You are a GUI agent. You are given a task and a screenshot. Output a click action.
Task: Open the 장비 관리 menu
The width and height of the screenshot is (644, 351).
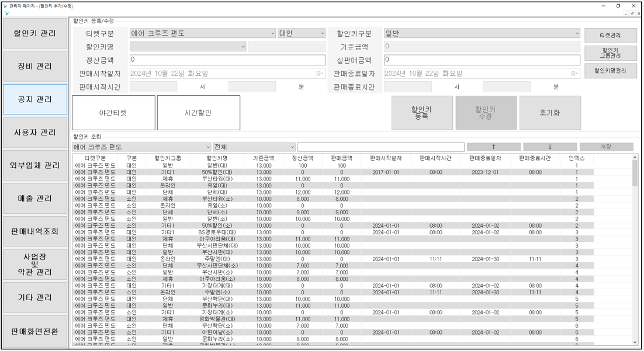click(x=35, y=66)
